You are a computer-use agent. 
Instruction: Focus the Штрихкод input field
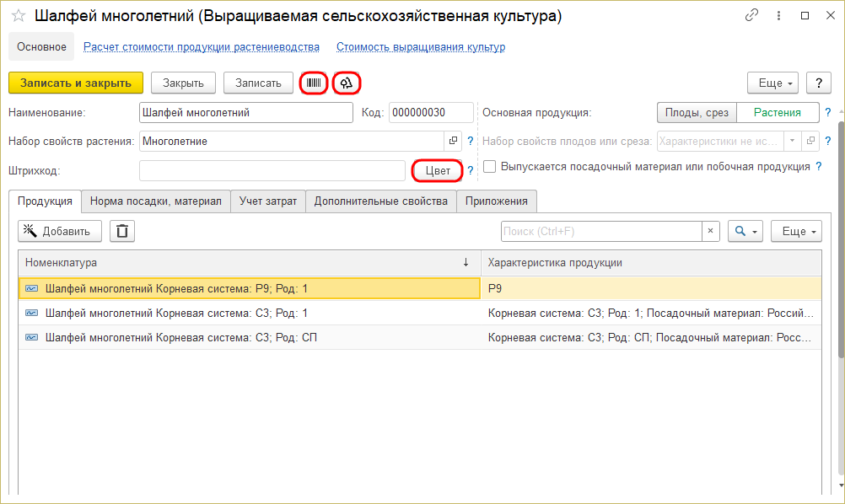click(x=272, y=171)
